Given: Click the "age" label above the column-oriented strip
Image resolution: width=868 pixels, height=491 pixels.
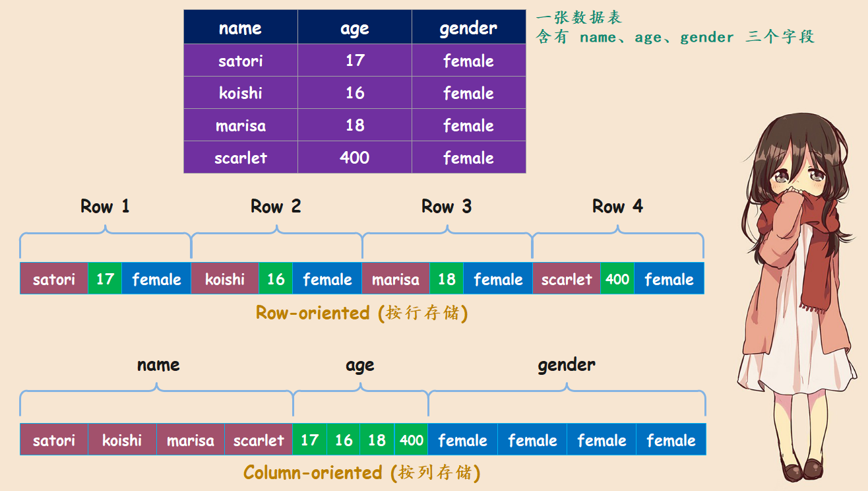Looking at the screenshot, I should tap(359, 365).
